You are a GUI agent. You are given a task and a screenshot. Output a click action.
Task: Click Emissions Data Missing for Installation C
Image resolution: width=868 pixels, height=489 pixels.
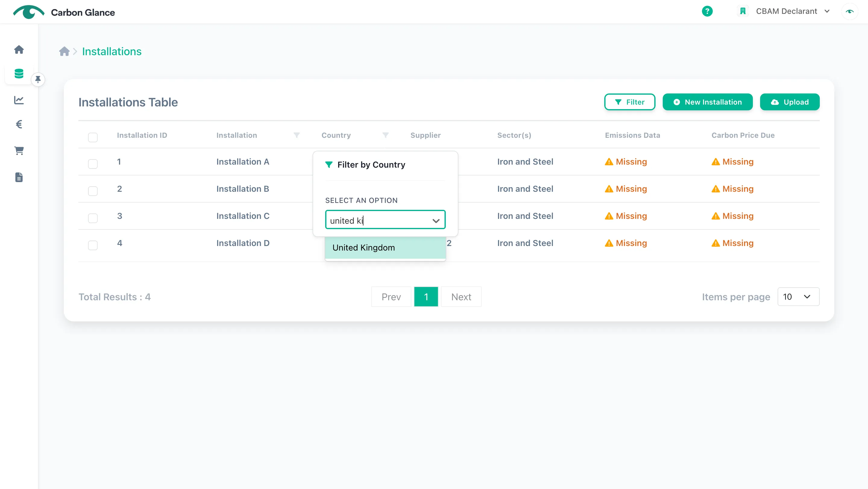pyautogui.click(x=626, y=216)
